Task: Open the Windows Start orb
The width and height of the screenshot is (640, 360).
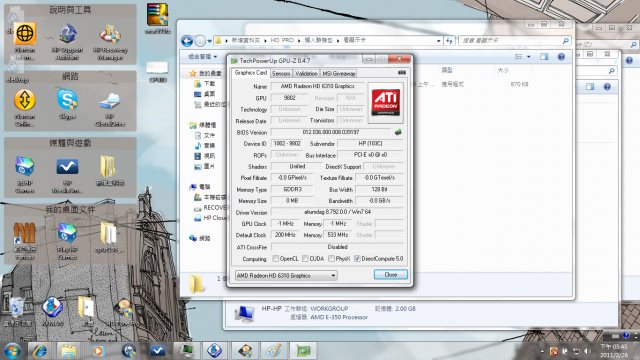Action: (x=12, y=351)
